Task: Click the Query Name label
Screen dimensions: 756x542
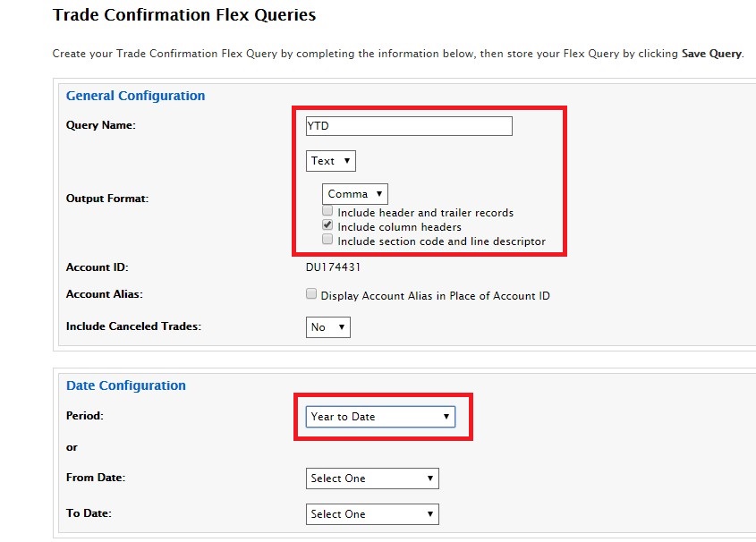Action: [x=101, y=125]
